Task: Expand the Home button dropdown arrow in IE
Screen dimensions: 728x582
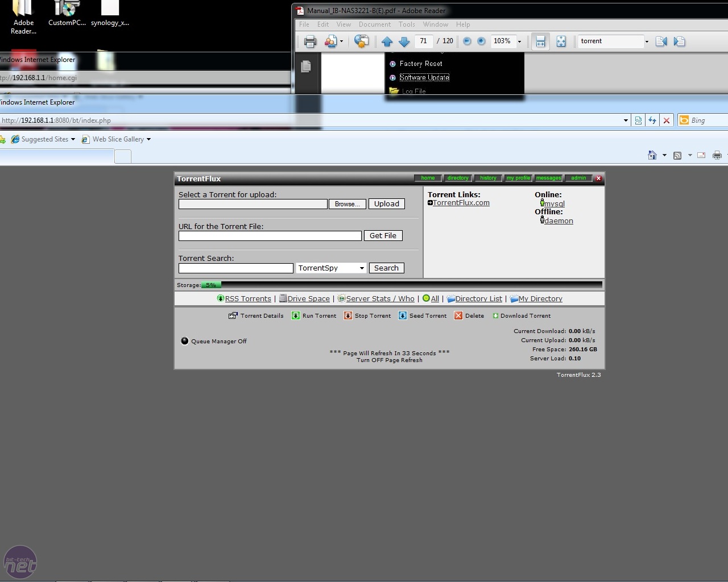Action: 664,155
